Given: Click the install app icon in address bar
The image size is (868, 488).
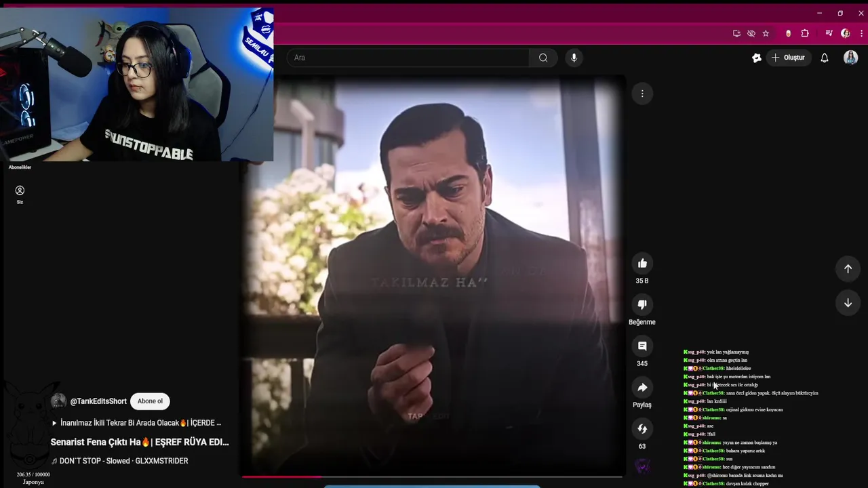Looking at the screenshot, I should [x=736, y=33].
